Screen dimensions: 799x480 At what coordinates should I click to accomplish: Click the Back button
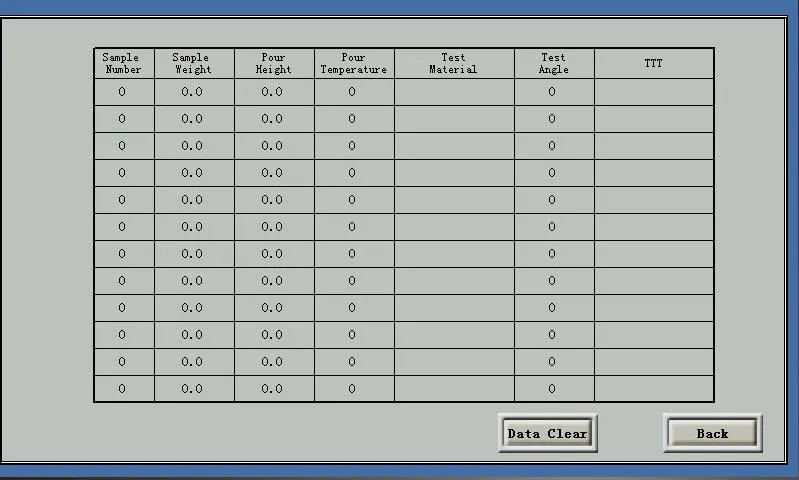coord(712,433)
